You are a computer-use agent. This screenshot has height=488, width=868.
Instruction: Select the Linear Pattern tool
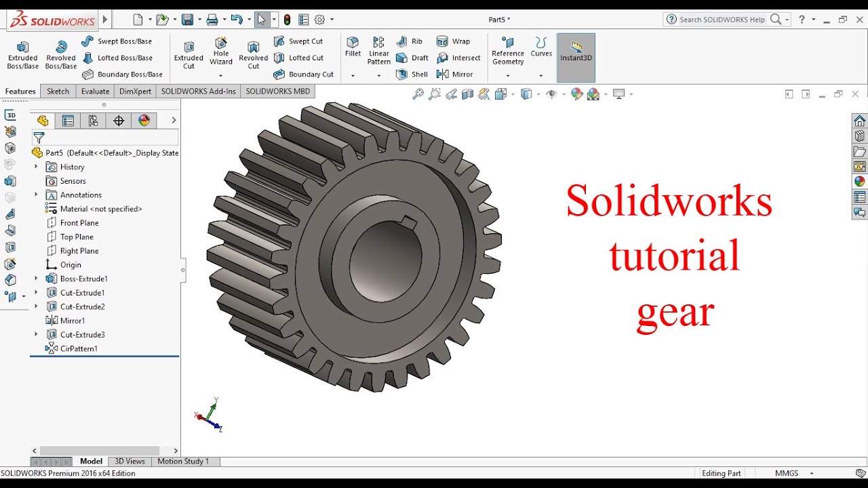tap(379, 51)
